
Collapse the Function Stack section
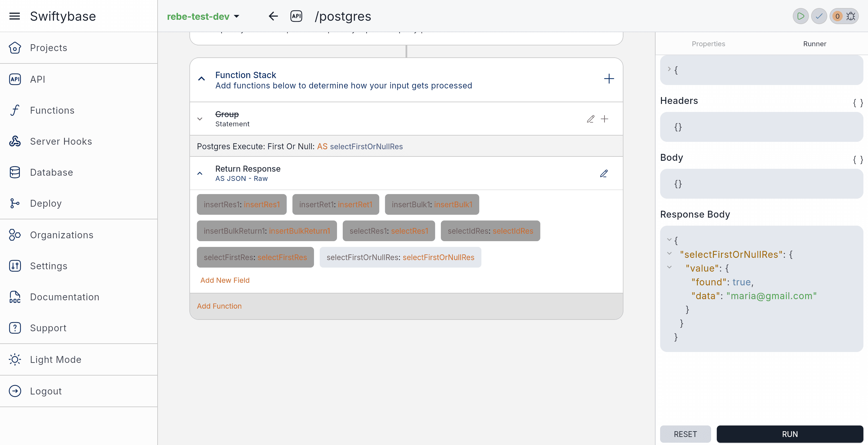click(201, 79)
